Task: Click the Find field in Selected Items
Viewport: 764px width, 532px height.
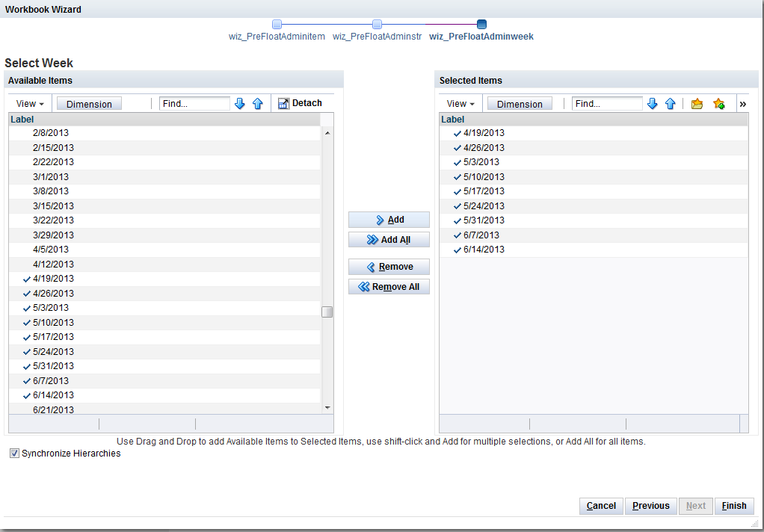Action: coord(607,103)
